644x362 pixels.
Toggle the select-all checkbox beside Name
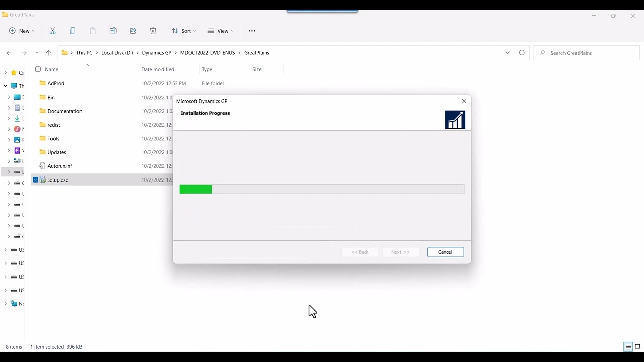pyautogui.click(x=38, y=69)
